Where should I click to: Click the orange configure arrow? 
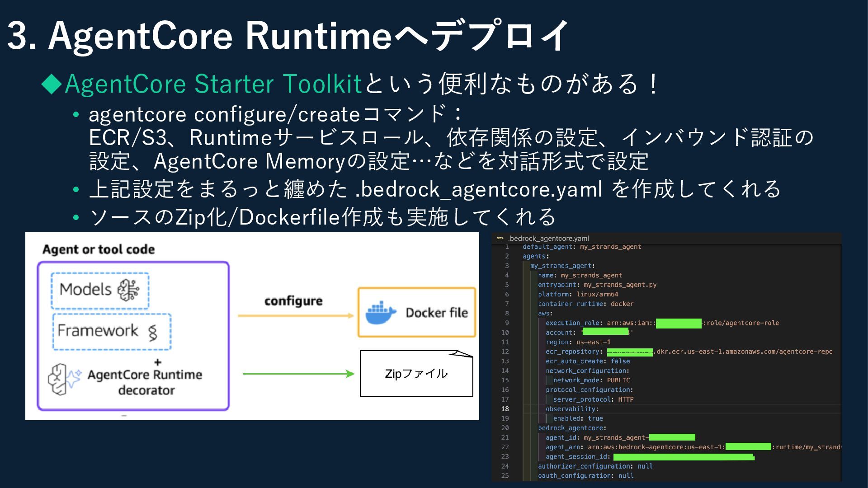pyautogui.click(x=296, y=315)
